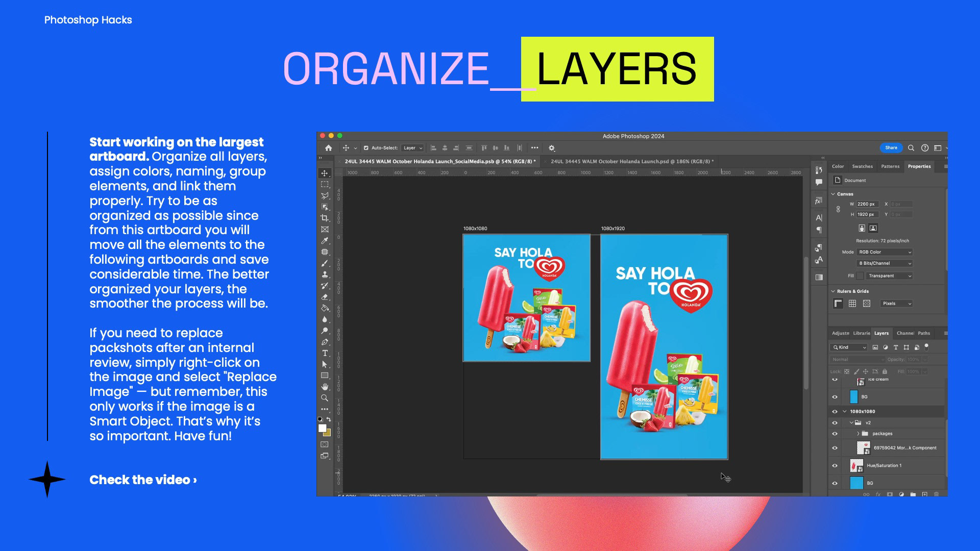The image size is (980, 551).
Task: Open the gear settings in options bar
Action: tap(552, 148)
